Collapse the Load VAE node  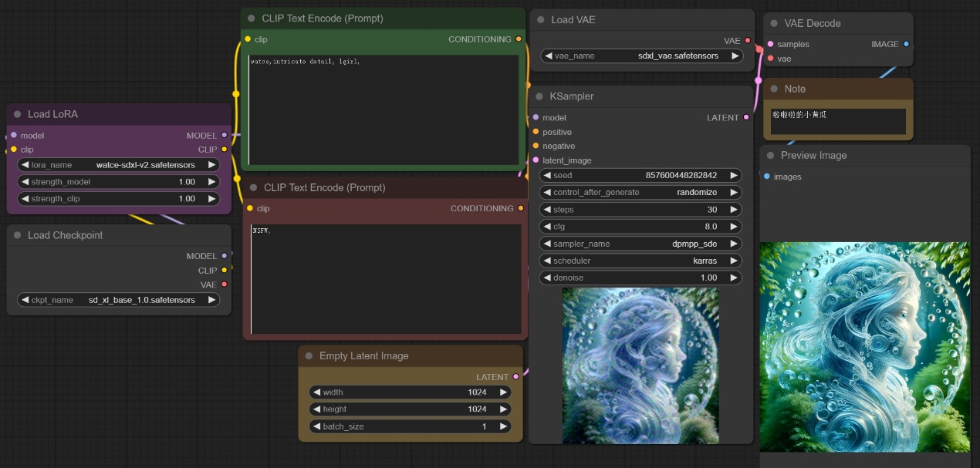540,20
